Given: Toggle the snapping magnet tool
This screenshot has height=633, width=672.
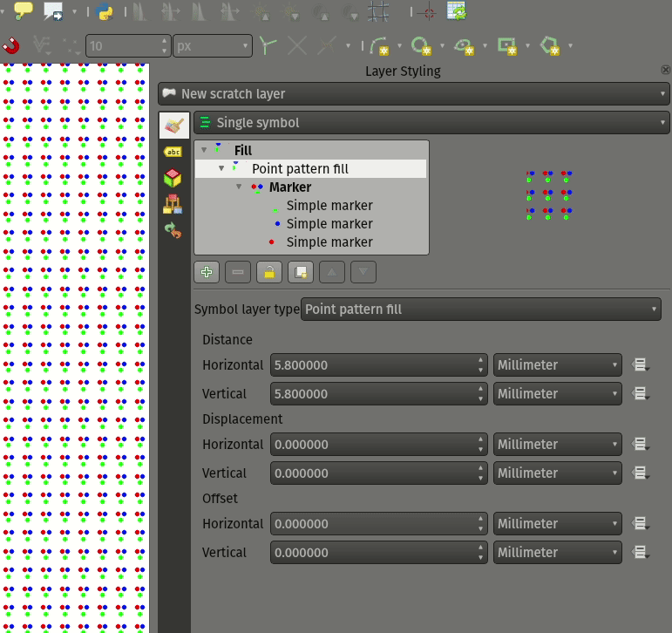Looking at the screenshot, I should coord(11,45).
